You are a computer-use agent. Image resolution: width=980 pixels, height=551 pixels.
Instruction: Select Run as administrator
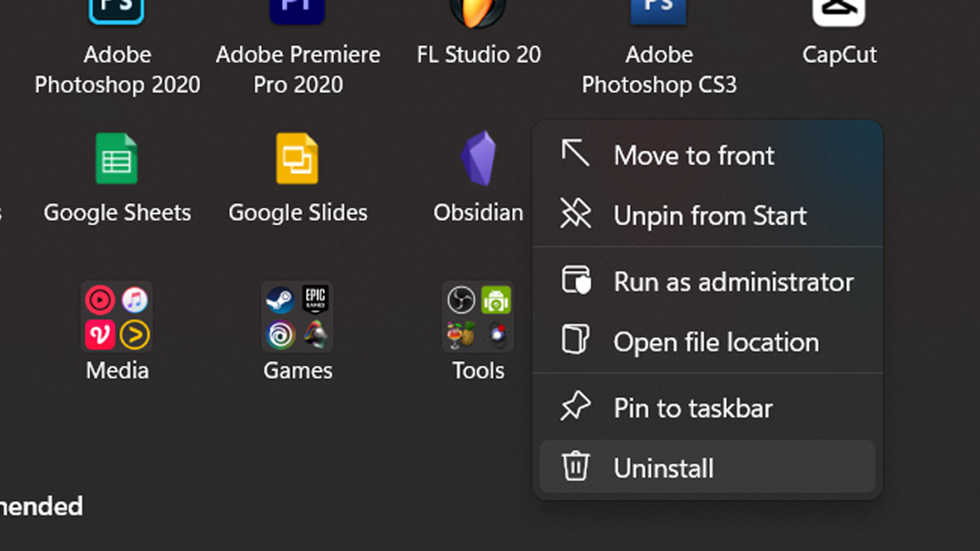click(x=707, y=282)
